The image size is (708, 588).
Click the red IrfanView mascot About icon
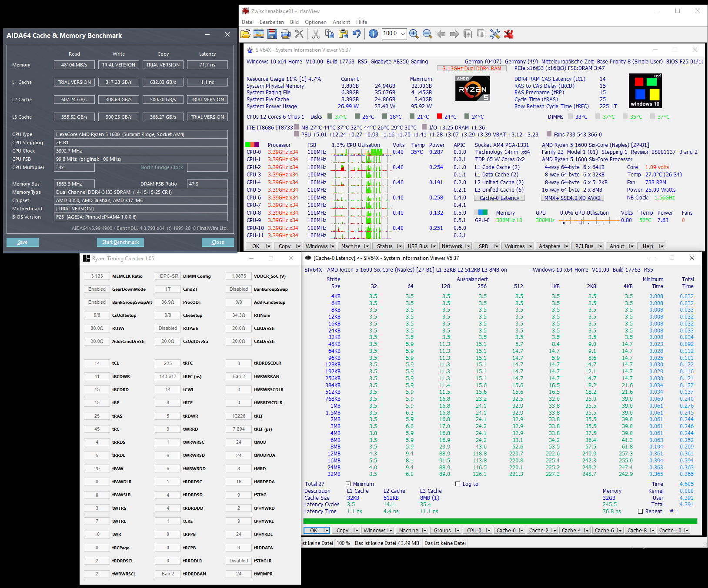click(508, 34)
